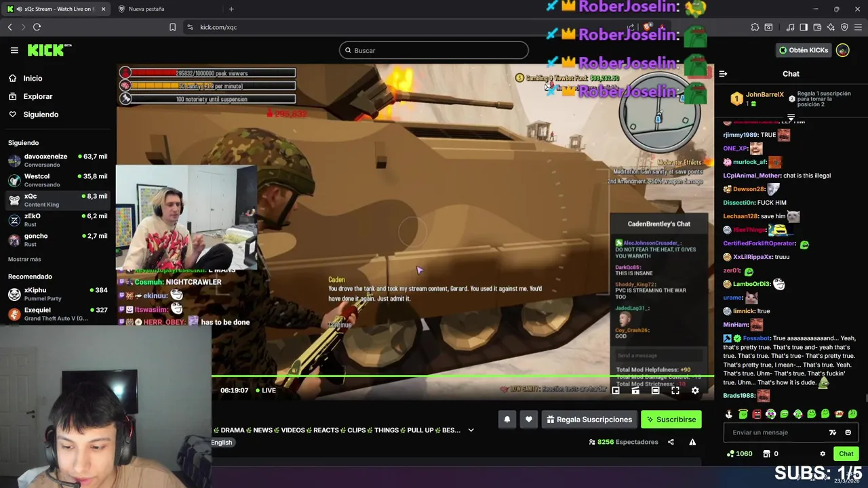
Task: Click the 8256 Espectadores viewer count
Action: [x=623, y=442]
